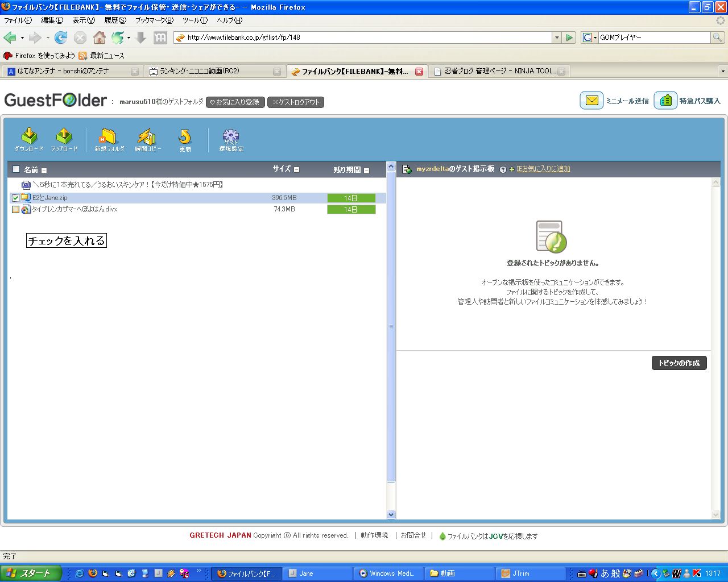This screenshot has height=582, width=728.
Task: Click the トピックの作成 button
Action: [679, 363]
